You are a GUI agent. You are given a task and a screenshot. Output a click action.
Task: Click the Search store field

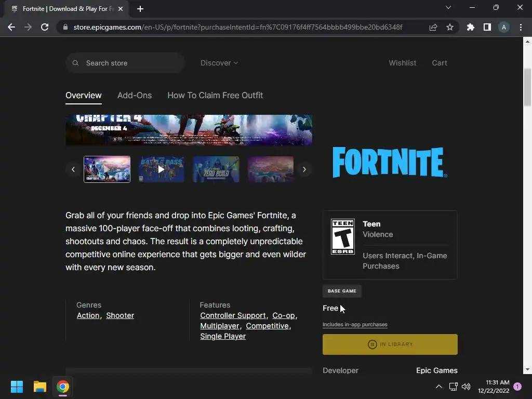coord(125,63)
